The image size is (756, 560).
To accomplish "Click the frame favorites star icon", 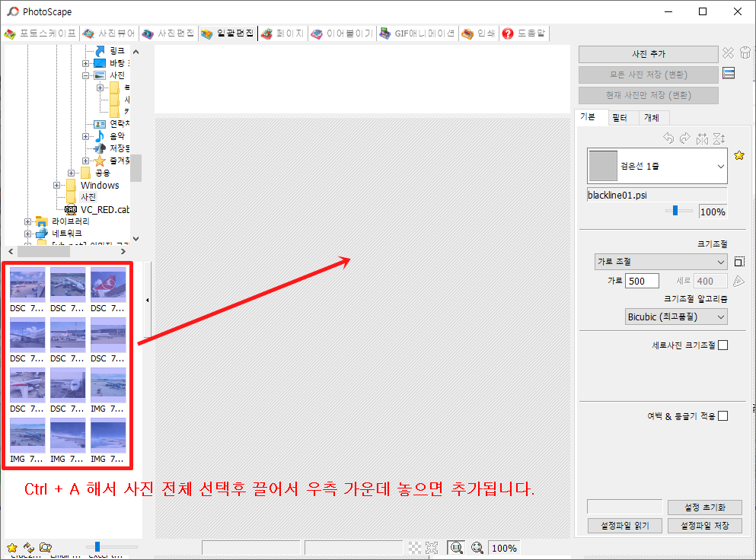I will 739,155.
